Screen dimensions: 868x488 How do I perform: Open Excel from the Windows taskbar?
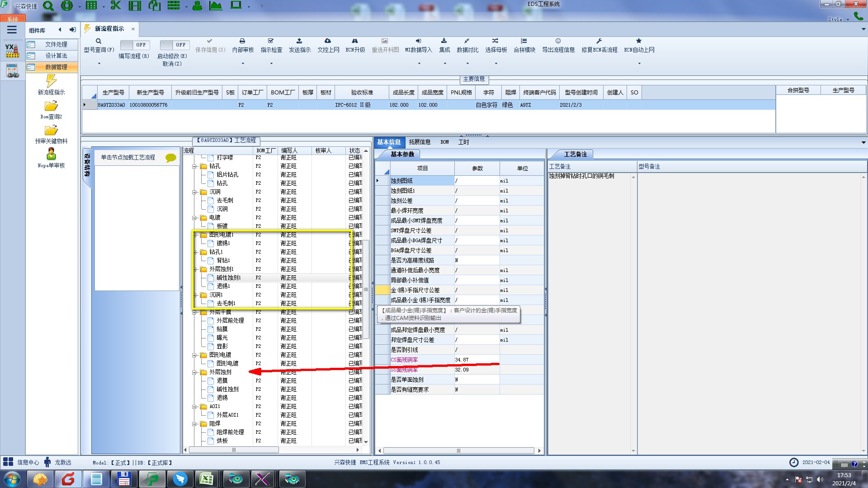pyautogui.click(x=207, y=479)
